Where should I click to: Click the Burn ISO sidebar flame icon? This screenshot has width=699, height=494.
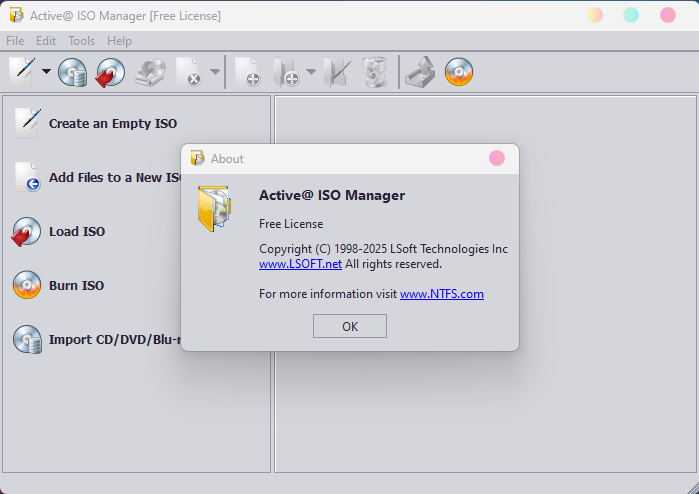tap(27, 285)
